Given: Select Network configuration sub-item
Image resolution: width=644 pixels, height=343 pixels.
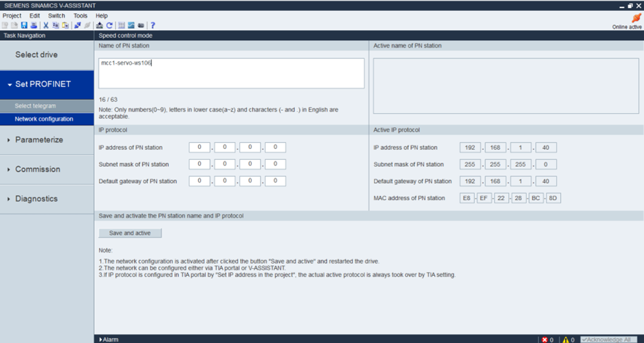Looking at the screenshot, I should 47,119.
